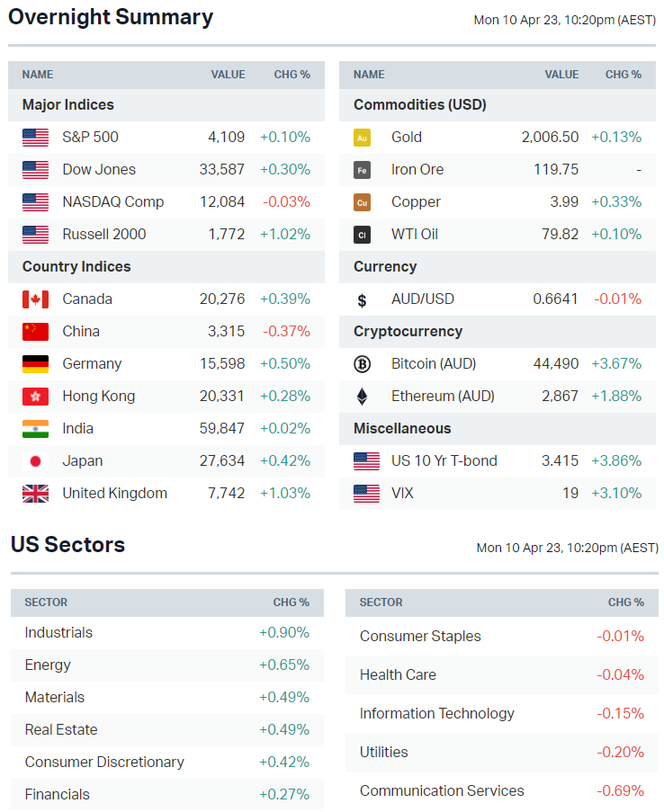Image resolution: width=664 pixels, height=812 pixels.
Task: Open the S&P 500 index link
Action: coord(90,138)
